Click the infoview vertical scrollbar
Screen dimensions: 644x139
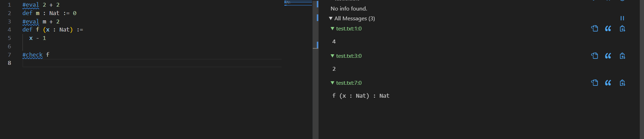pyautogui.click(x=642, y=69)
